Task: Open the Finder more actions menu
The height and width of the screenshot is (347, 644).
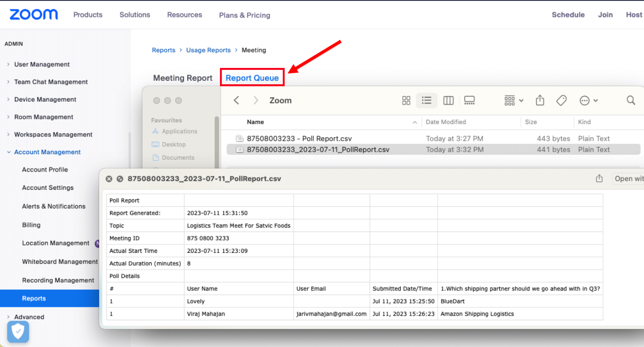Action: [589, 101]
